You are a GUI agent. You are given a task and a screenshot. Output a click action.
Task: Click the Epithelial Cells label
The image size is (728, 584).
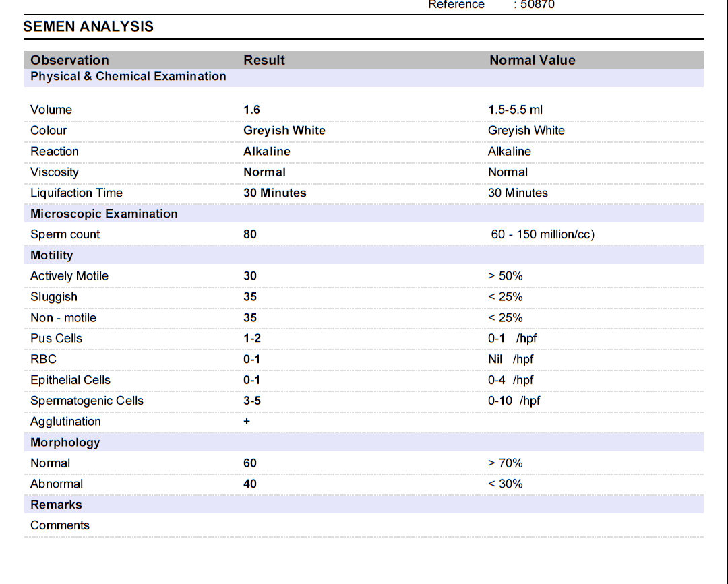70,380
